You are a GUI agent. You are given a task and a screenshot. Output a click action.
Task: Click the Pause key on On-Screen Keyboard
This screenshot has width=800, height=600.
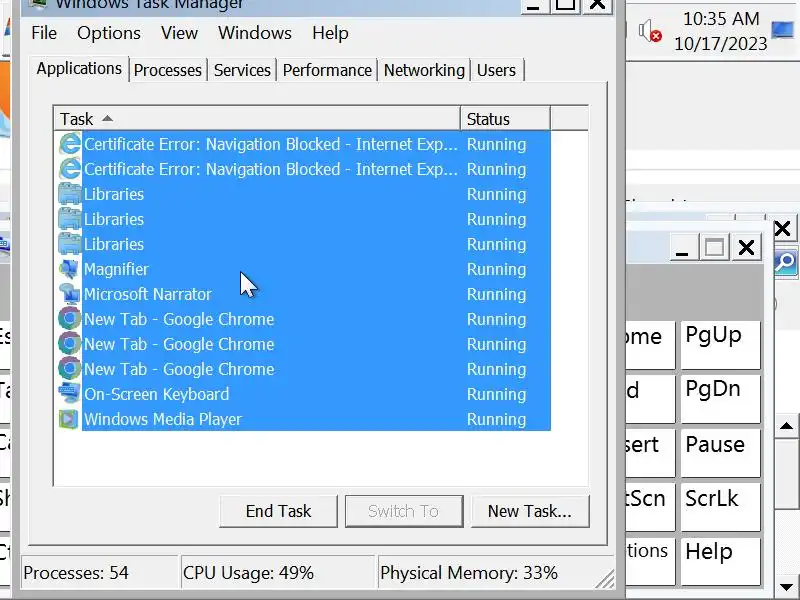720,453
